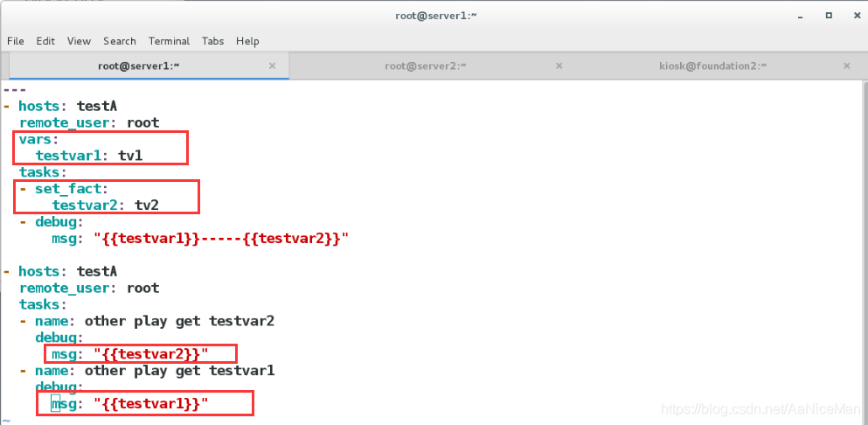
Task: Click the 'set_fact:' line
Action: tap(64, 189)
